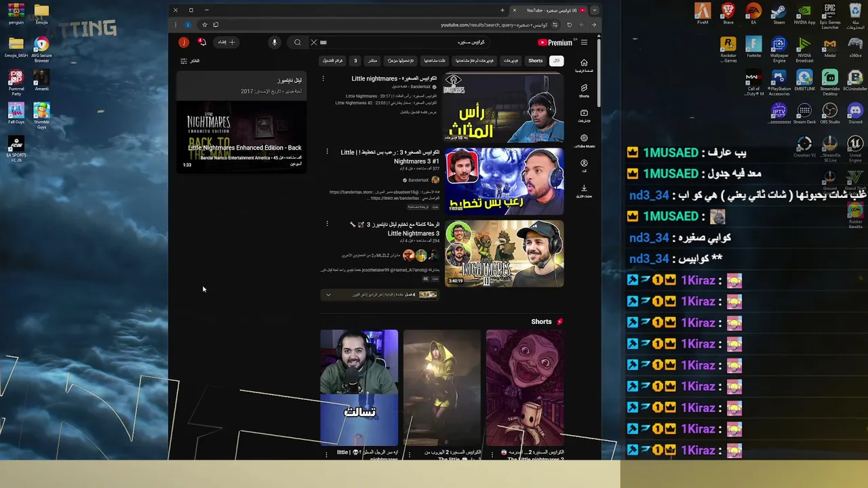Open more options for Little Nightmares 3 walkthrough
868x488 pixels.
328,224
